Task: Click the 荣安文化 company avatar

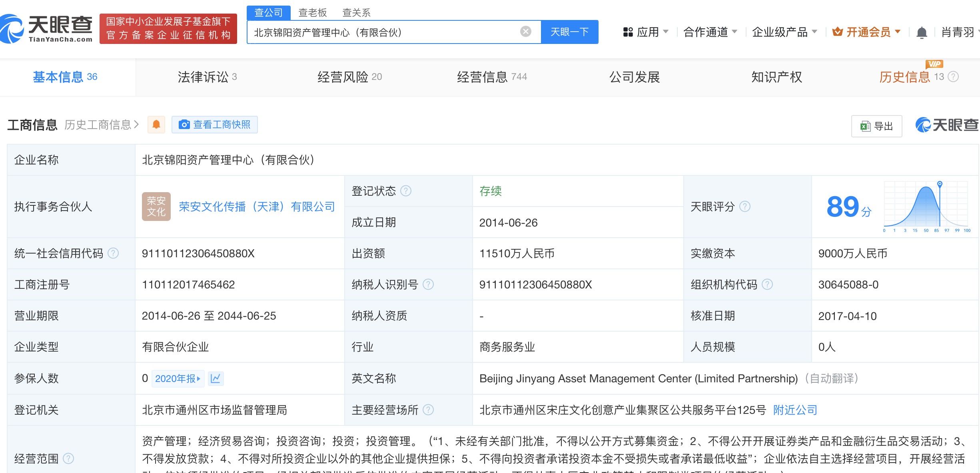Action: 156,207
